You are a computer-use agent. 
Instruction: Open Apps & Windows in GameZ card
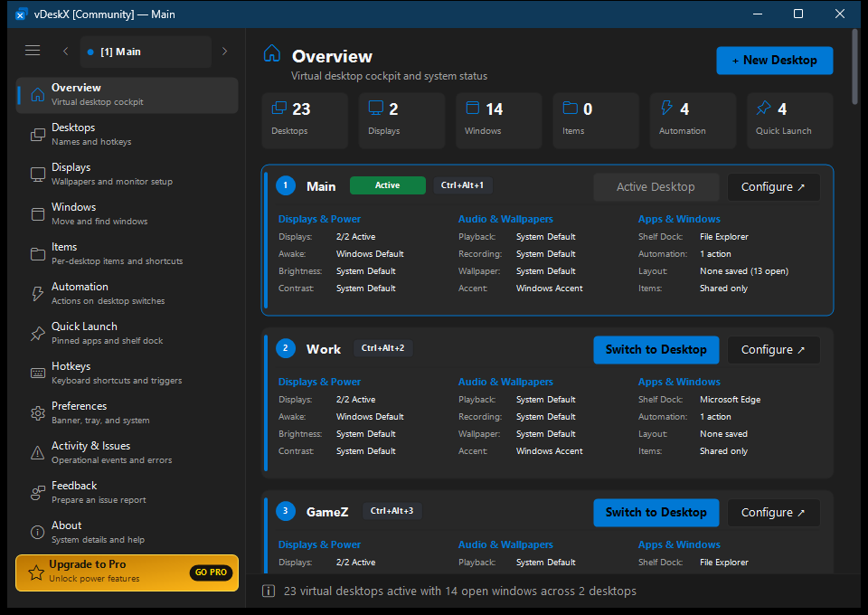coord(679,544)
